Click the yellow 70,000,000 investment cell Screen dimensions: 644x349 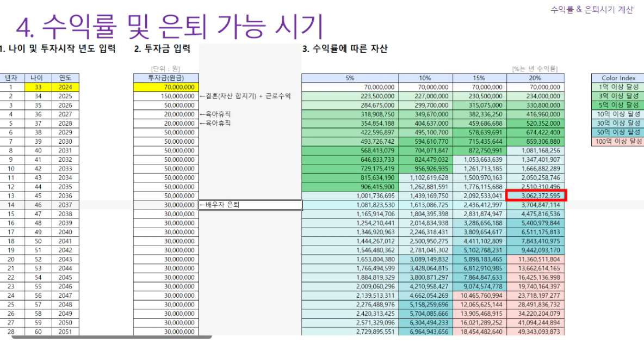point(166,87)
